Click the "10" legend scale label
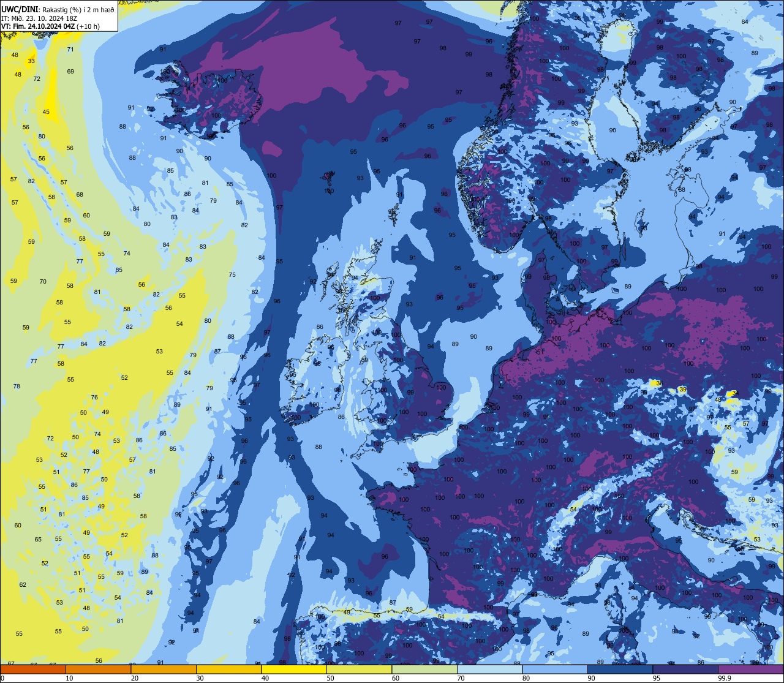The height and width of the screenshot is (683, 784). 69,678
